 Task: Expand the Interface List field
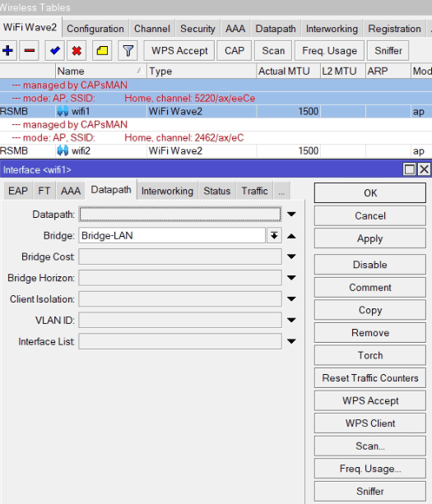click(x=291, y=341)
